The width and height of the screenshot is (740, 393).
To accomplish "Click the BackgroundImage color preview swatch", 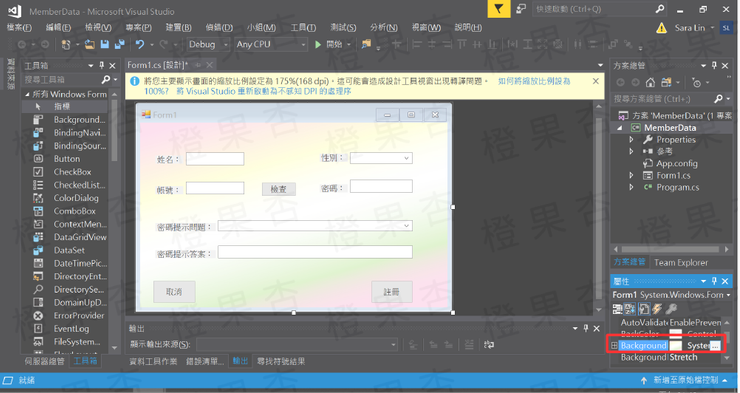I will coord(676,346).
